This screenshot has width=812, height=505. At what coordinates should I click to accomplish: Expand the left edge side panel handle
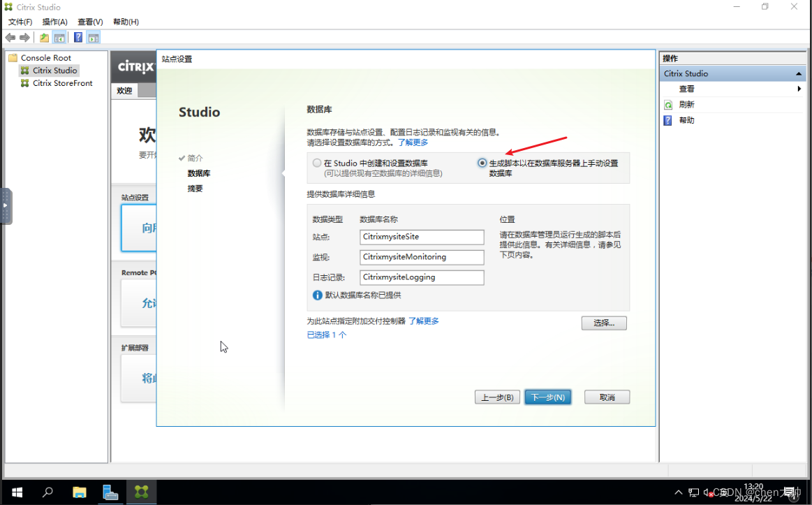(x=6, y=205)
